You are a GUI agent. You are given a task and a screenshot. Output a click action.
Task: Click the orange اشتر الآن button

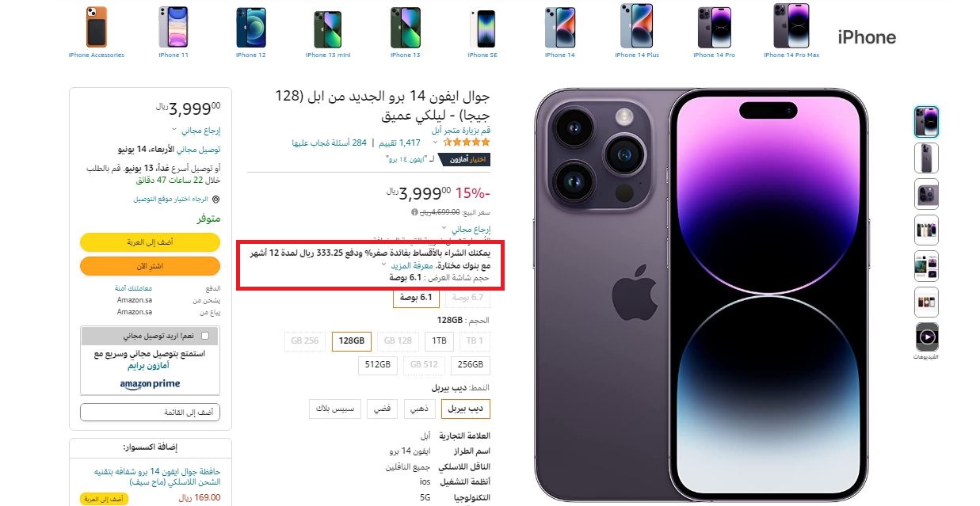pos(150,266)
